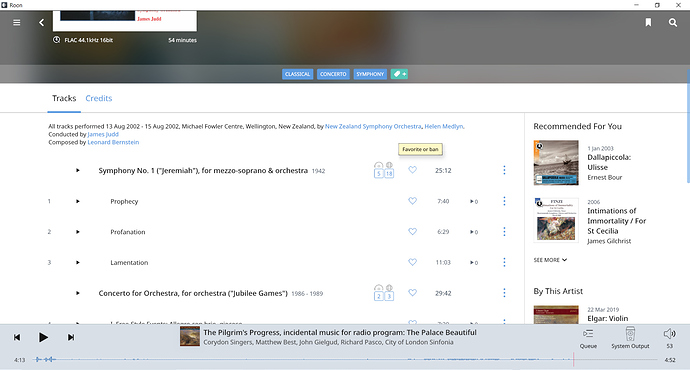Open the hamburger navigation menu
The height and width of the screenshot is (370, 690).
click(17, 22)
